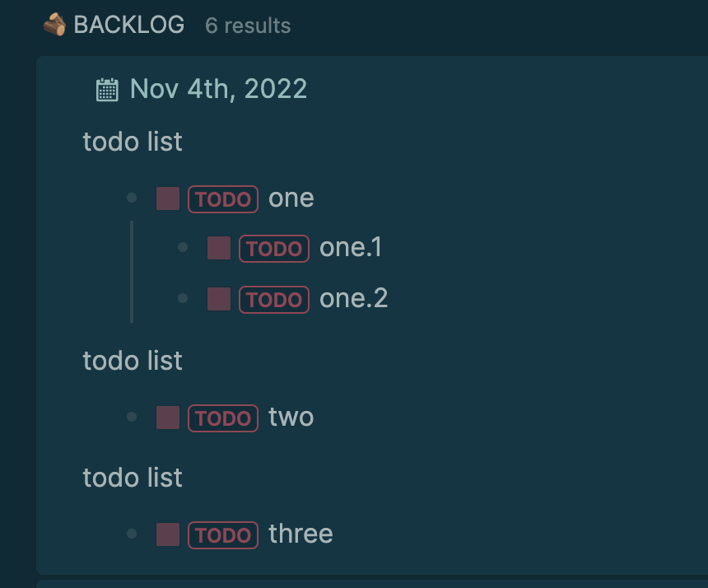708x588 pixels.
Task: Toggle the TODO marker on task three
Action: click(x=222, y=534)
